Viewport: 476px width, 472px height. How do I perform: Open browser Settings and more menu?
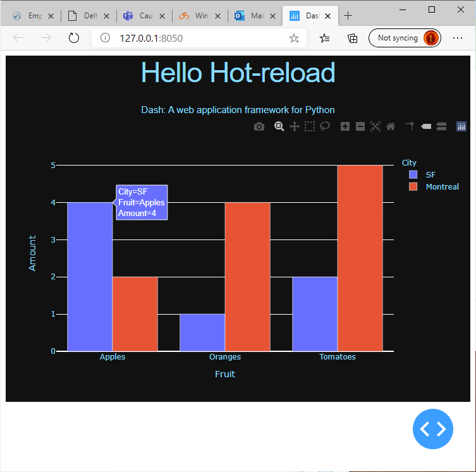coord(458,38)
